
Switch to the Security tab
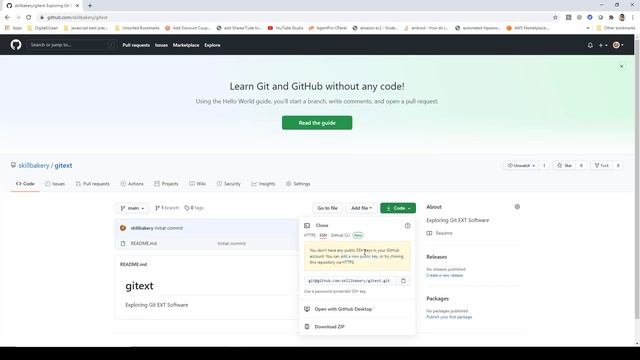(x=229, y=184)
